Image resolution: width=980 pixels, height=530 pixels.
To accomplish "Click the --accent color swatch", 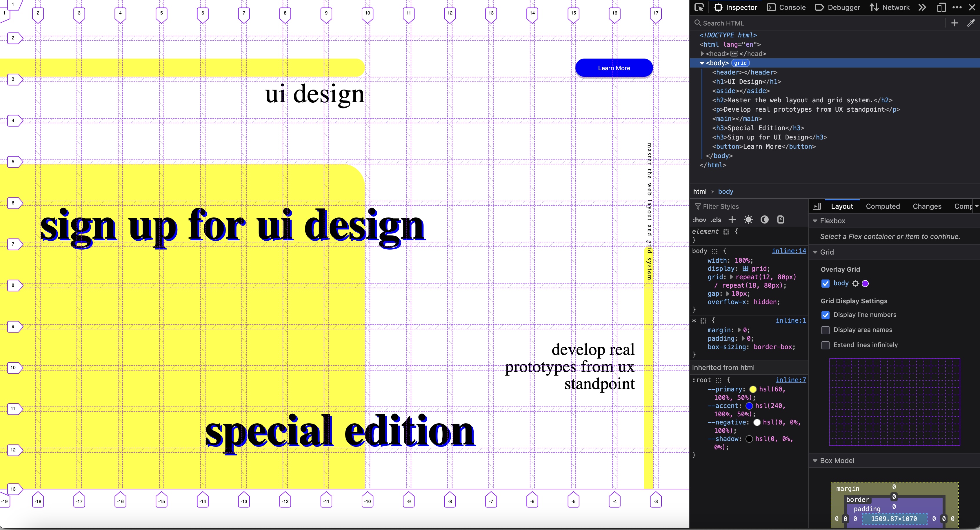I will point(750,406).
